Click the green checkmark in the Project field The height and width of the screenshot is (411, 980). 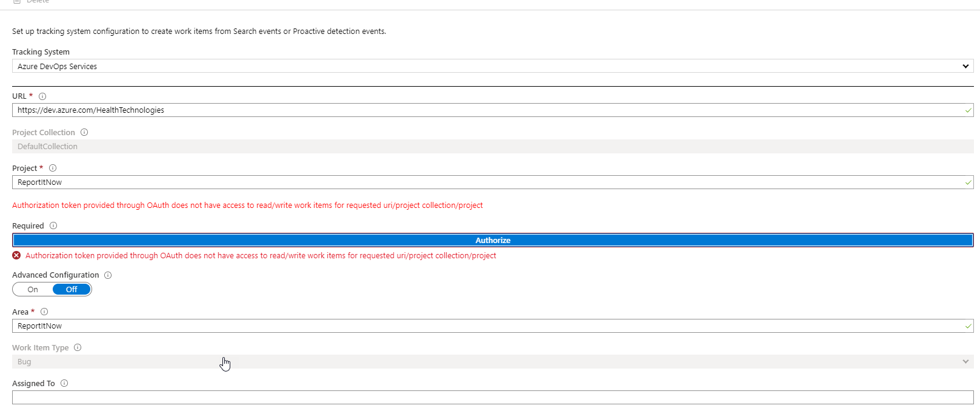pos(968,182)
